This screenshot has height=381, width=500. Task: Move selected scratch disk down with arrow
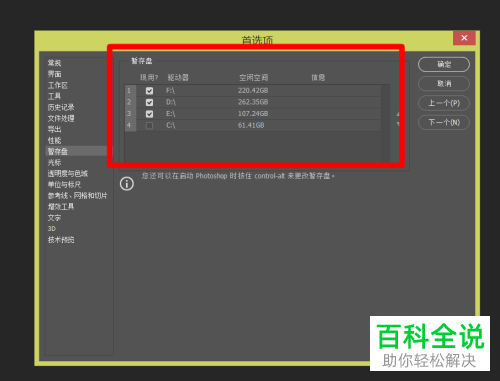pyautogui.click(x=398, y=124)
